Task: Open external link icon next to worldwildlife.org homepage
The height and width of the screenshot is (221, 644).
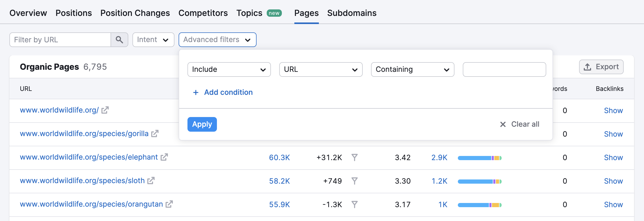Action: pyautogui.click(x=105, y=110)
